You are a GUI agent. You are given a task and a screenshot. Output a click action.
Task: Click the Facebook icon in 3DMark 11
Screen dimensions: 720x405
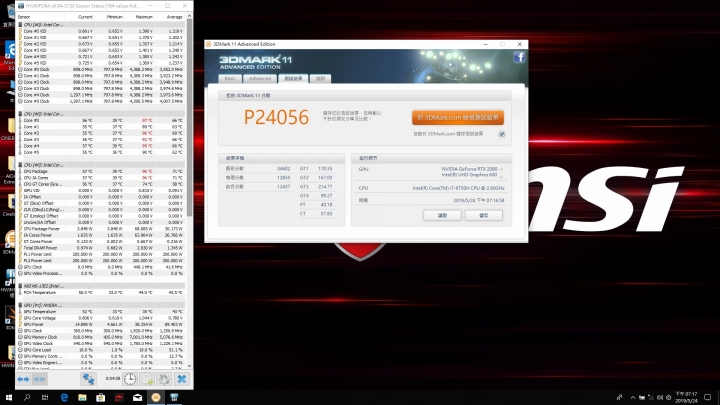519,57
